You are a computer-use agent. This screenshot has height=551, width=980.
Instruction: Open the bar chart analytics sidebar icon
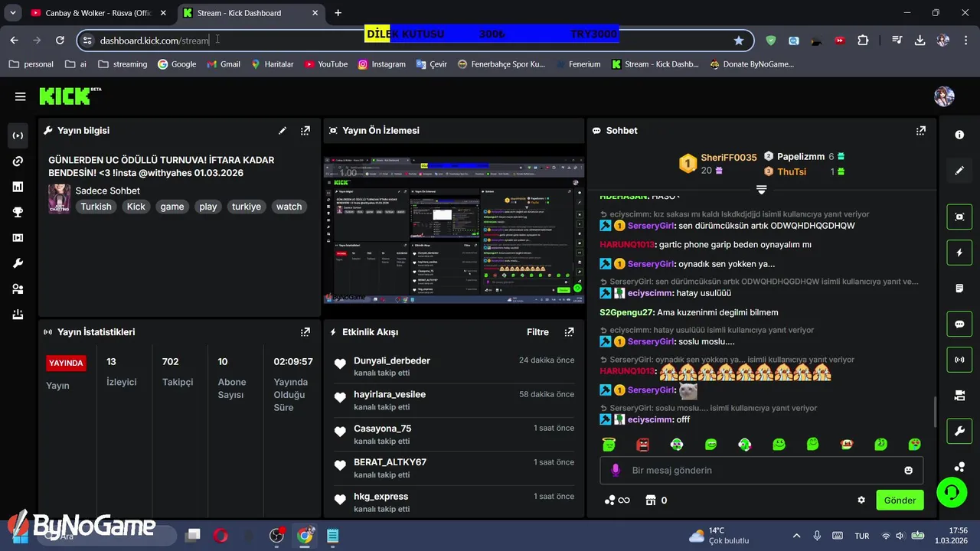point(18,187)
